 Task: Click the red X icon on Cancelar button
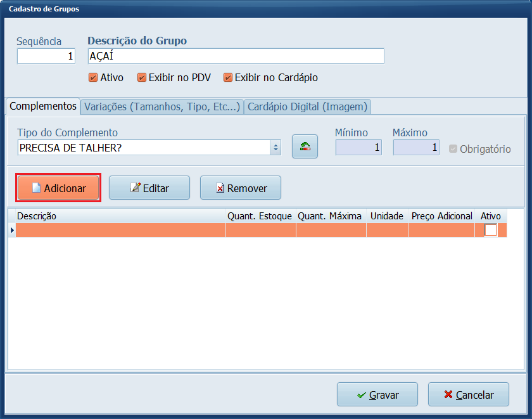pos(450,394)
